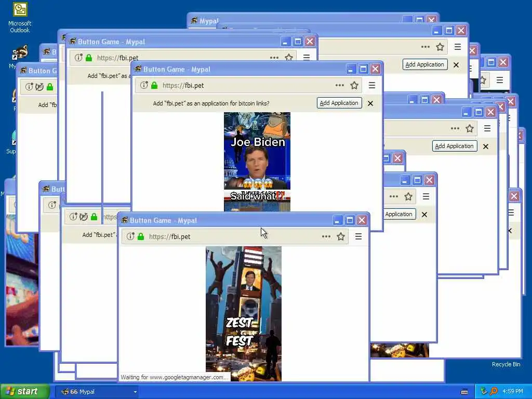Click the 'Waiting for www.googletagmanager.com' status text

click(175, 377)
